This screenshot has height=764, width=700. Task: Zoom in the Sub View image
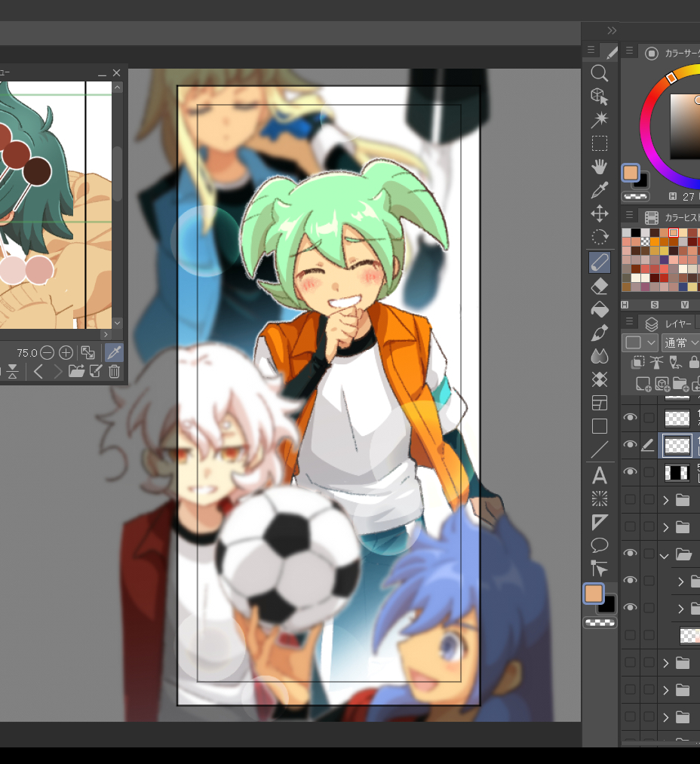[66, 352]
